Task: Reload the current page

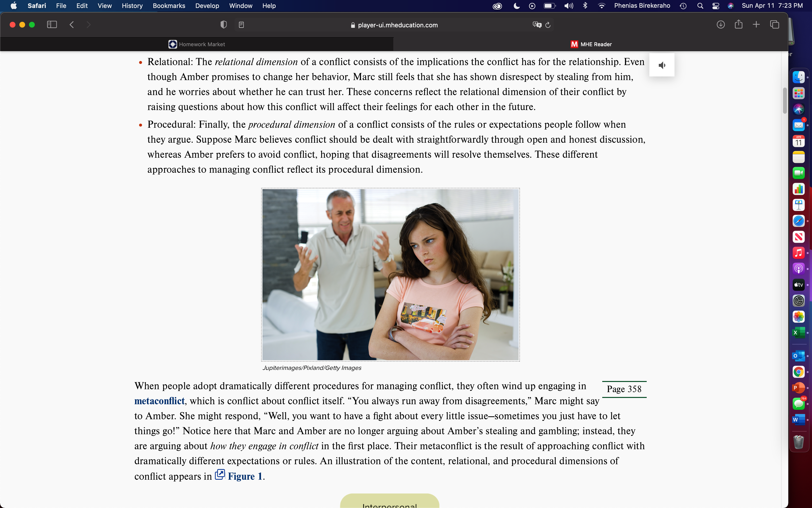Action: (548, 25)
